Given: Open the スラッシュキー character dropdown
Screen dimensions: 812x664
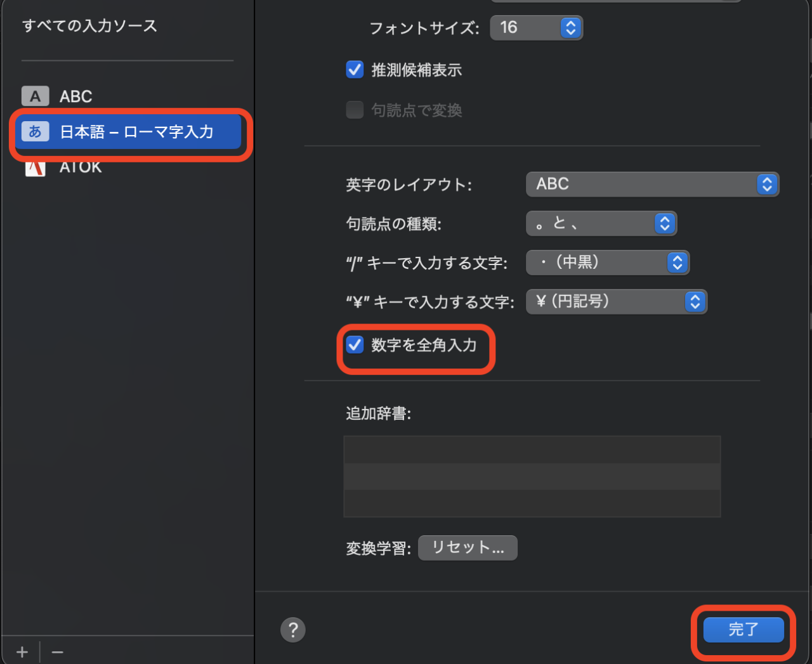Looking at the screenshot, I should point(677,262).
